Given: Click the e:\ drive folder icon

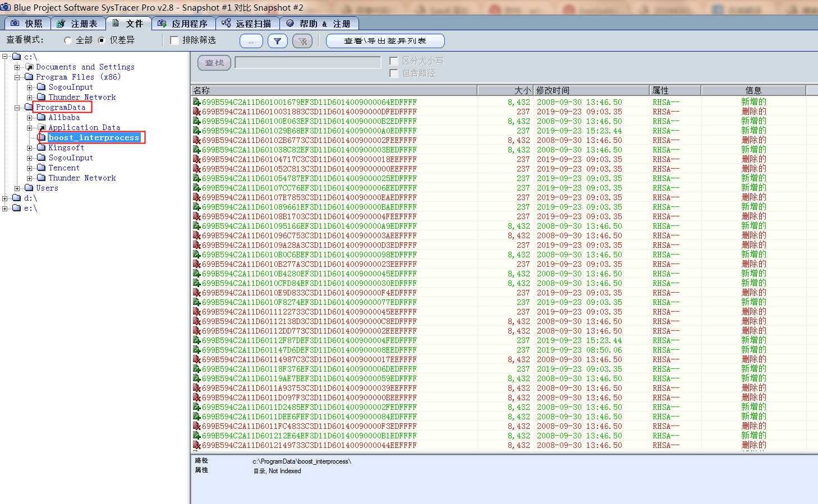Looking at the screenshot, I should [16, 208].
